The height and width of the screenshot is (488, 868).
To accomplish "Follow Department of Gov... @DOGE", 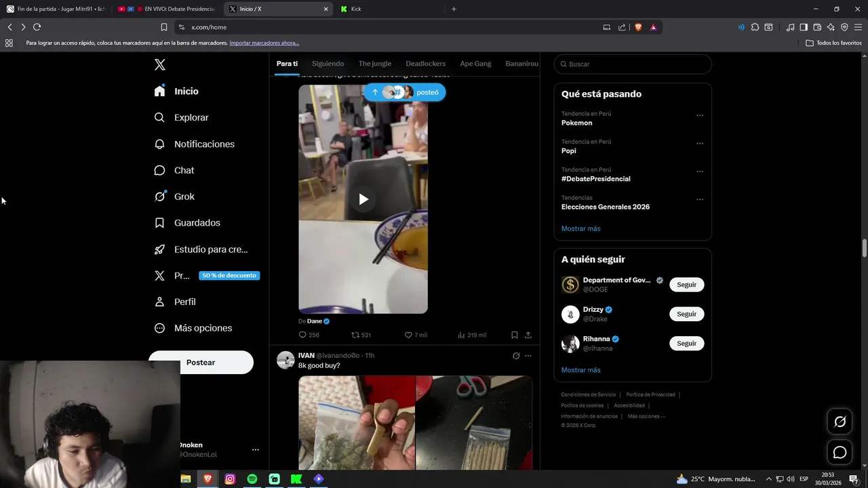I will [686, 285].
